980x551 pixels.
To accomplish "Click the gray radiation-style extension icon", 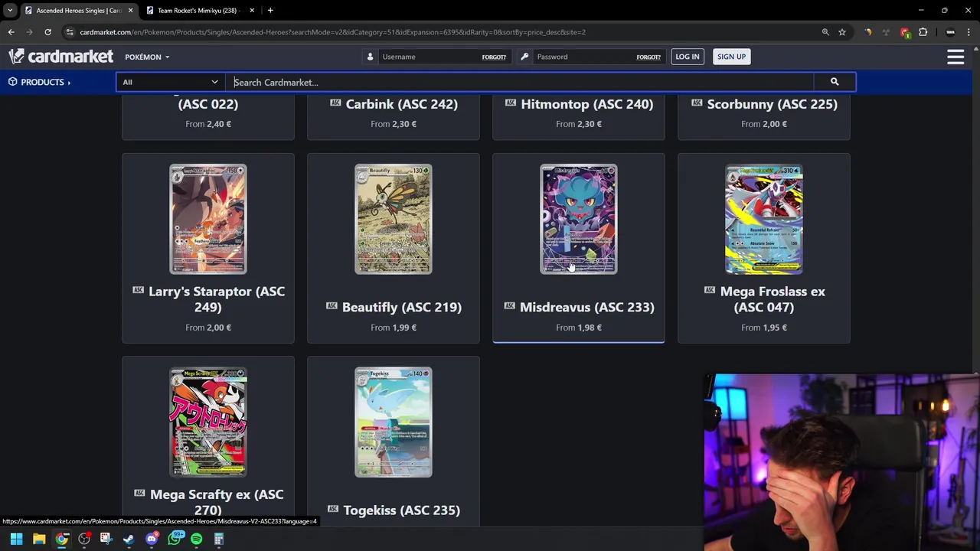I will [x=886, y=32].
